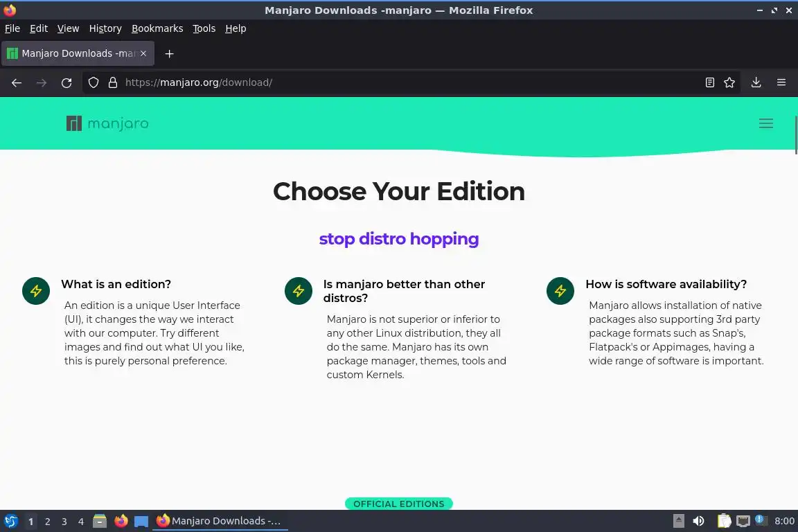This screenshot has height=532, width=798.
Task: Open the Manjaro site navigation menu
Action: pos(766,123)
